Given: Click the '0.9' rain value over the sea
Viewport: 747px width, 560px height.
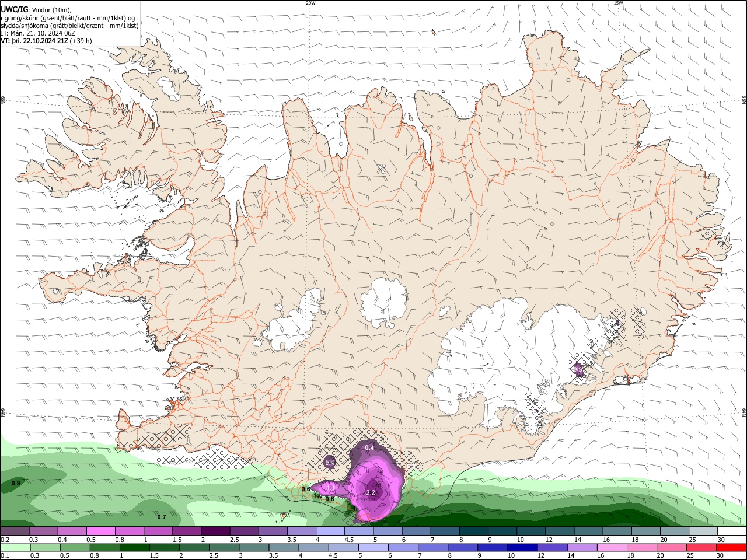Looking at the screenshot, I should (x=16, y=484).
